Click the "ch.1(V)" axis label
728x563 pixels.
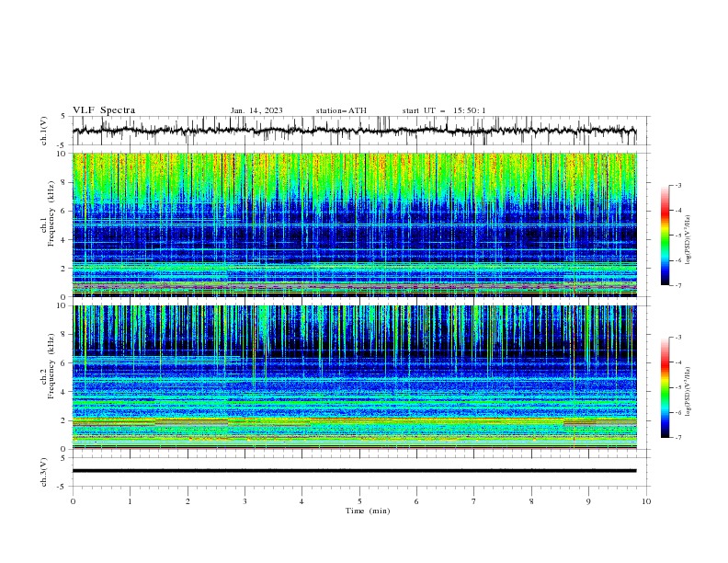(x=44, y=131)
